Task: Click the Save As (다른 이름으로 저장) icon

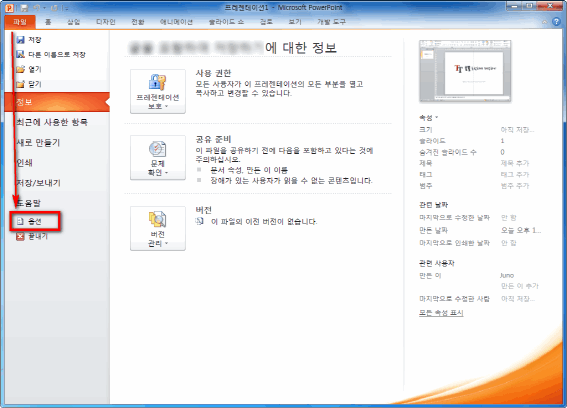Action: (x=20, y=54)
